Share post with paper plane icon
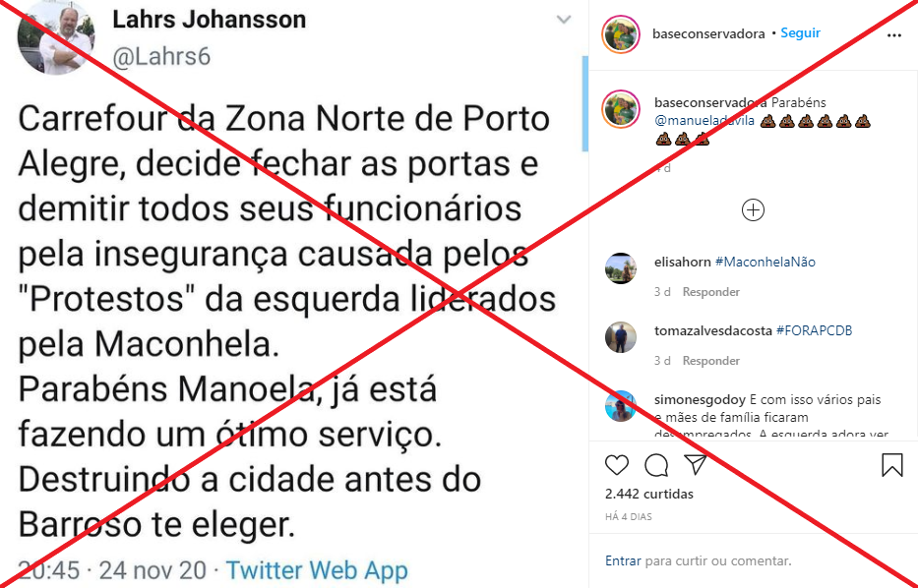This screenshot has width=918, height=588. pos(696,464)
